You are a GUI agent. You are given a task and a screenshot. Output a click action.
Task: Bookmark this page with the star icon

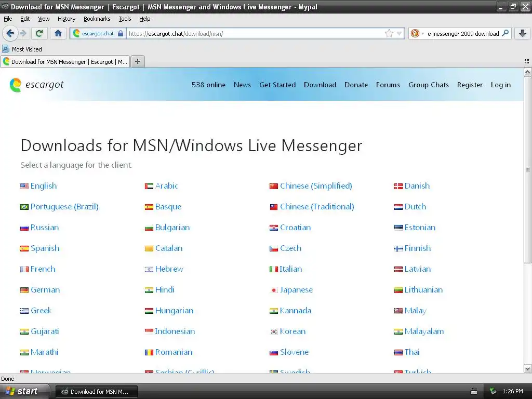point(389,33)
